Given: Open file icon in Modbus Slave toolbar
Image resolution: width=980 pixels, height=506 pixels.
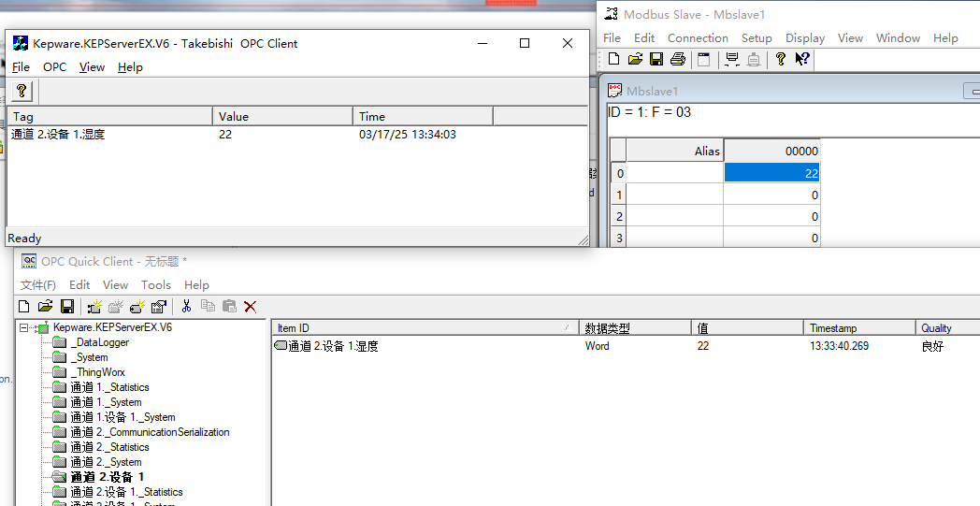Looking at the screenshot, I should [635, 59].
